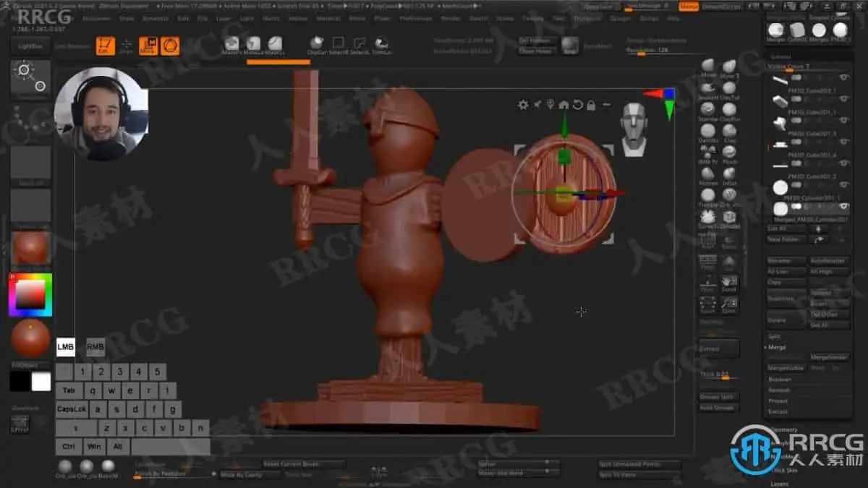Select the black main color swatch
The height and width of the screenshot is (488, 868).
20,382
